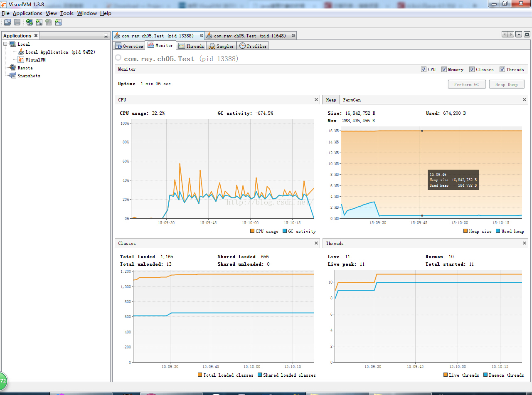Switch to the Overview tab

point(129,46)
